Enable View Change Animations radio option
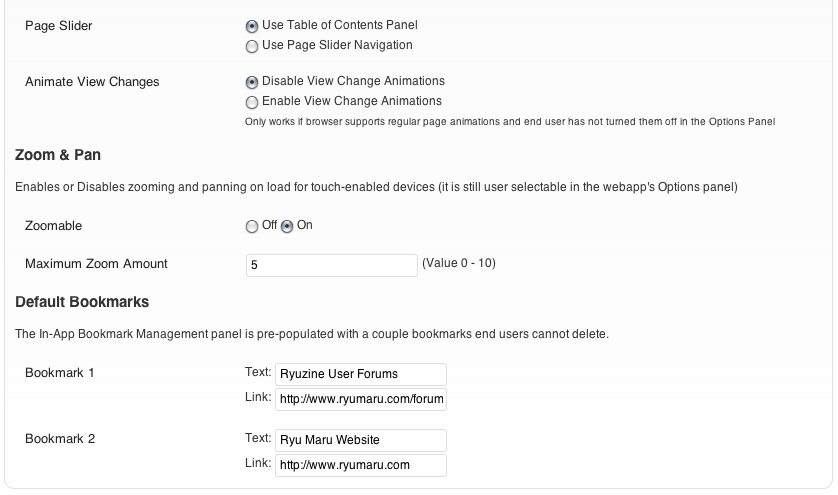This screenshot has height=495, width=838. (252, 102)
